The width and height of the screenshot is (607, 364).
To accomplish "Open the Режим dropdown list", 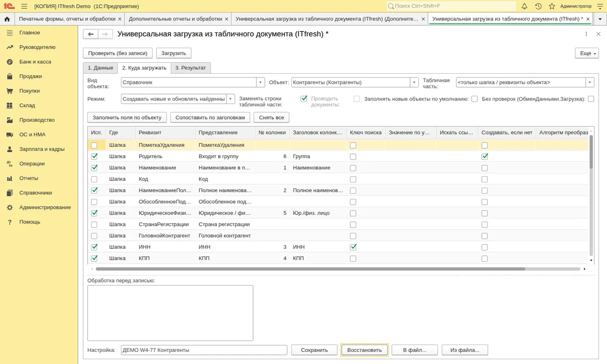I will pos(231,99).
